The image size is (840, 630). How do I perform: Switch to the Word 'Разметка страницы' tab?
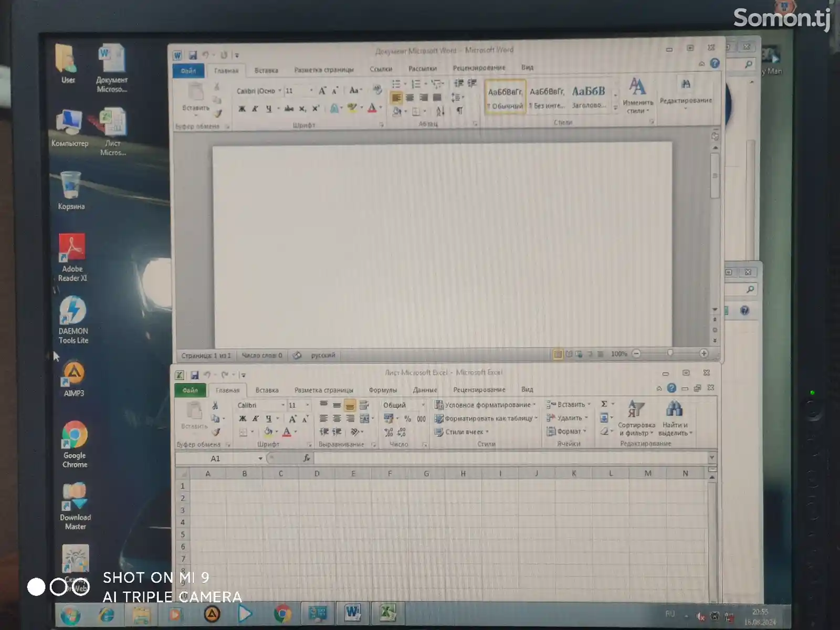coord(323,70)
